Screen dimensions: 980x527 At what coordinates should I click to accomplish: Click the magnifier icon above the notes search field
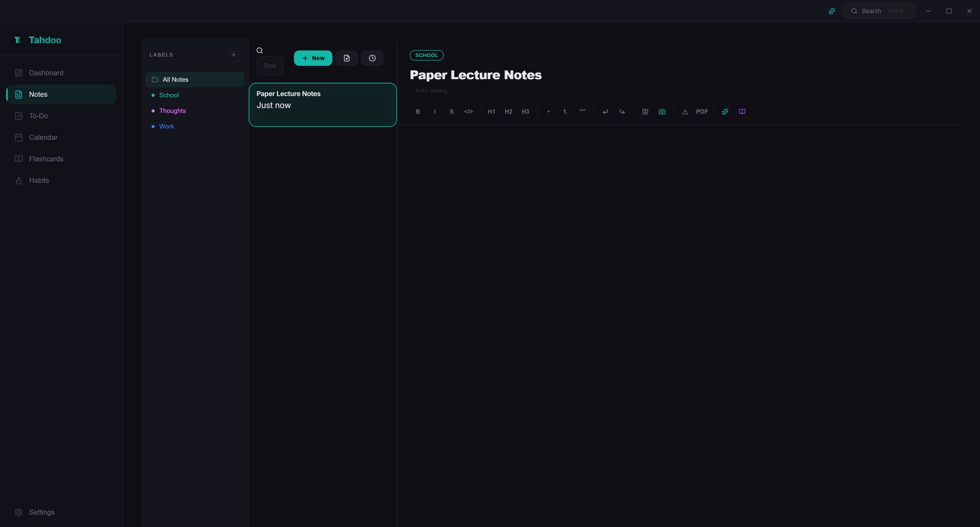(260, 51)
